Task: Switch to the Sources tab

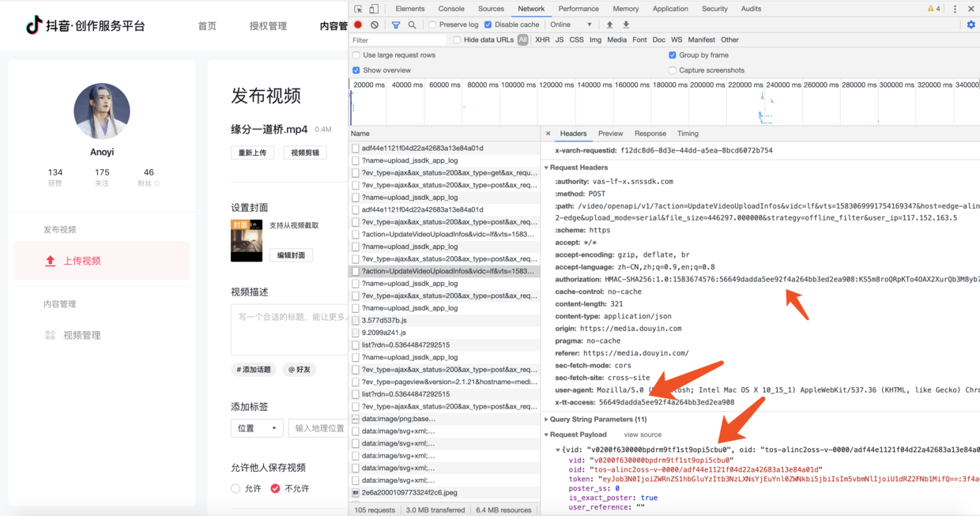Action: coord(491,9)
